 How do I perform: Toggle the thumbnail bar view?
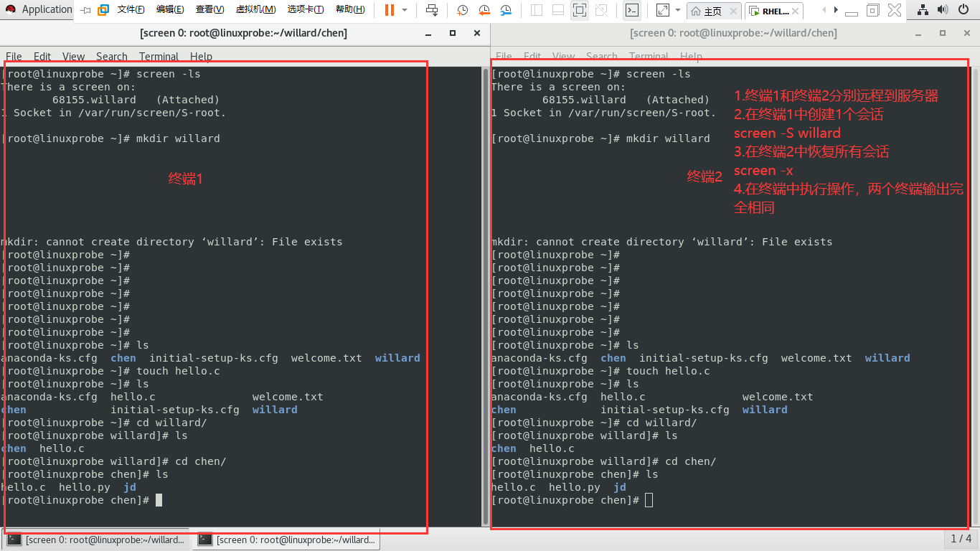(x=558, y=10)
